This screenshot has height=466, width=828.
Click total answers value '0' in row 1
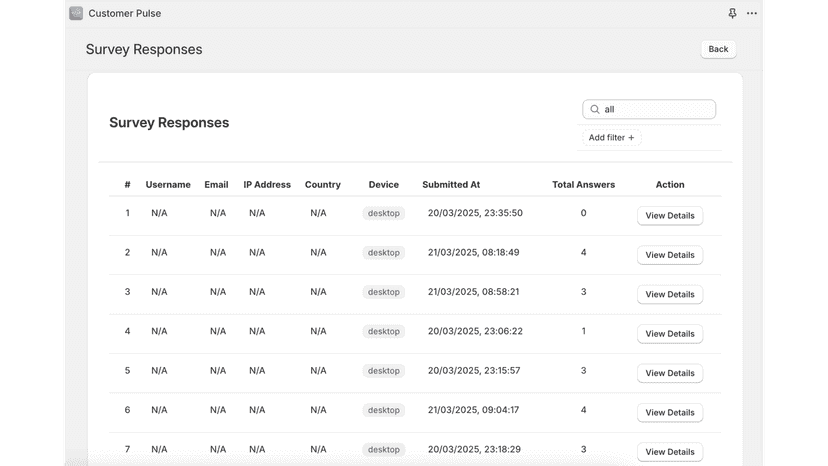584,213
